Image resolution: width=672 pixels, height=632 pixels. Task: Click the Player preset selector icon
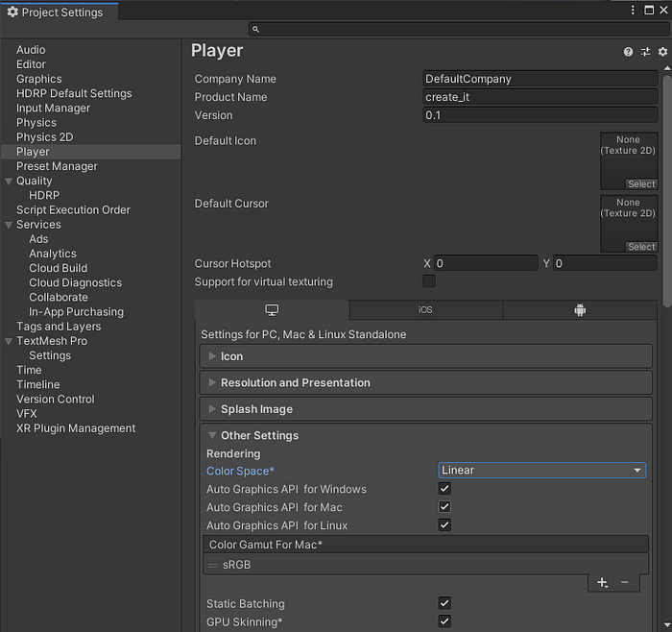[x=645, y=52]
